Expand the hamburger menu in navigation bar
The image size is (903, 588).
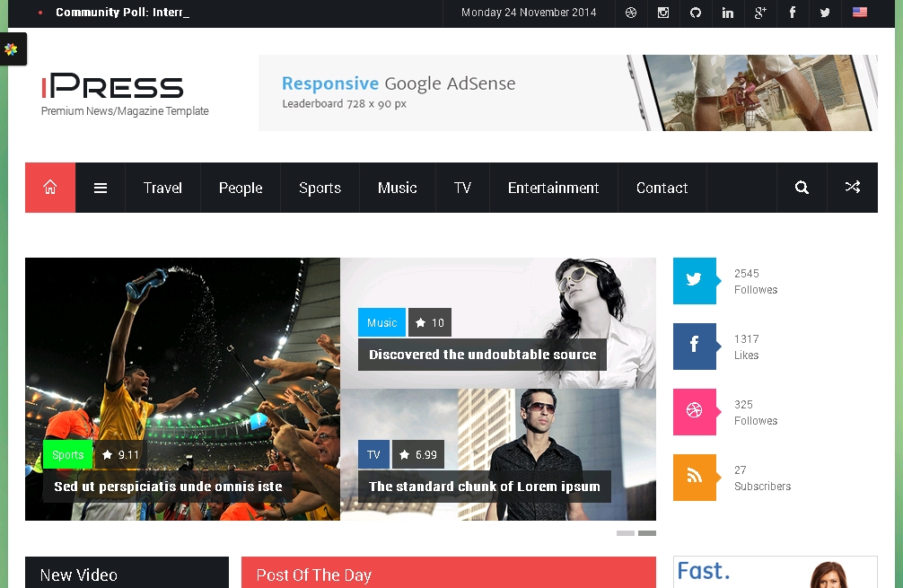101,188
